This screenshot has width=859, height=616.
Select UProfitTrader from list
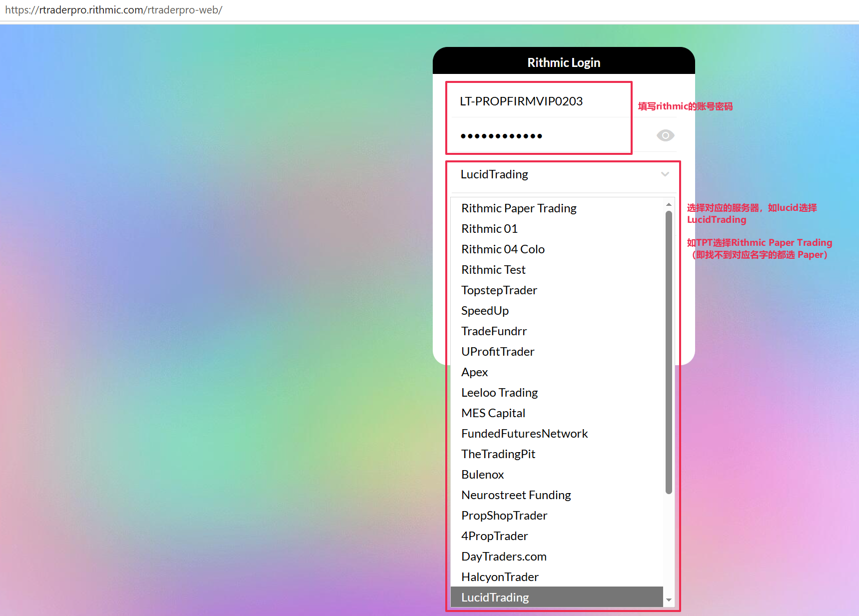point(557,352)
